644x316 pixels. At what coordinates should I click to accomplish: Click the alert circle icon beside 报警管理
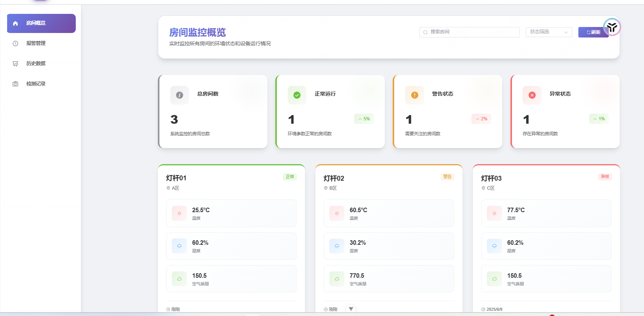click(15, 43)
